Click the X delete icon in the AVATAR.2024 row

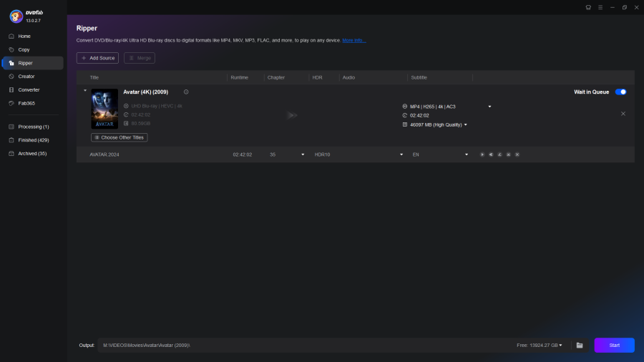tap(517, 155)
